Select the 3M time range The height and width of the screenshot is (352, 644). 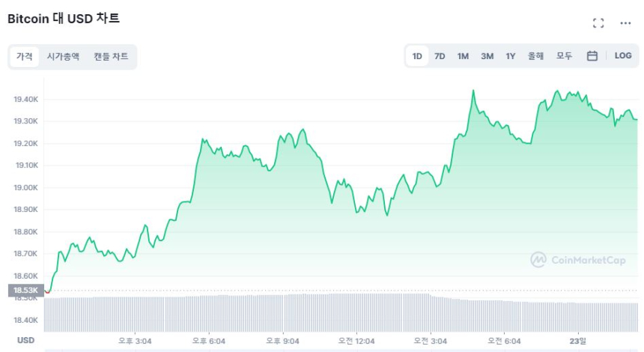[x=487, y=56]
